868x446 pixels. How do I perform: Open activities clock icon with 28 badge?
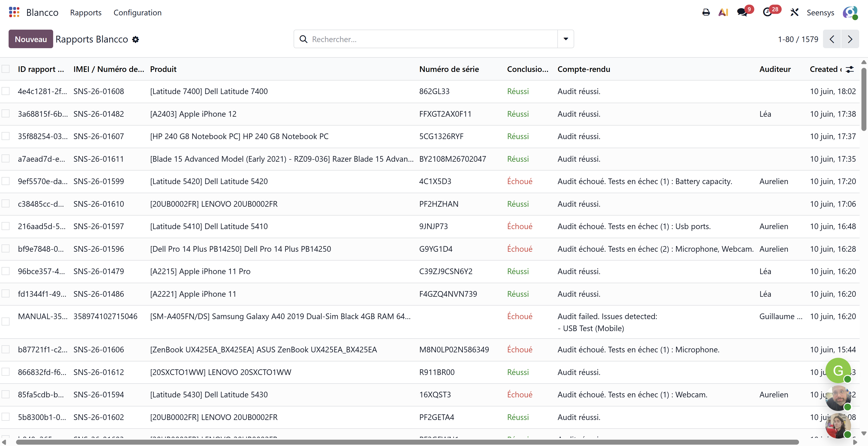[x=767, y=12]
